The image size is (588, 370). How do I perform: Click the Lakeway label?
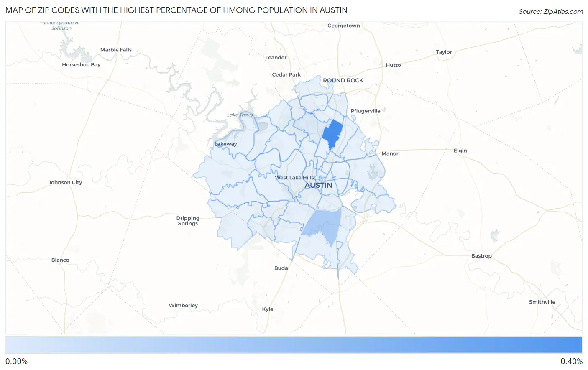click(x=226, y=144)
